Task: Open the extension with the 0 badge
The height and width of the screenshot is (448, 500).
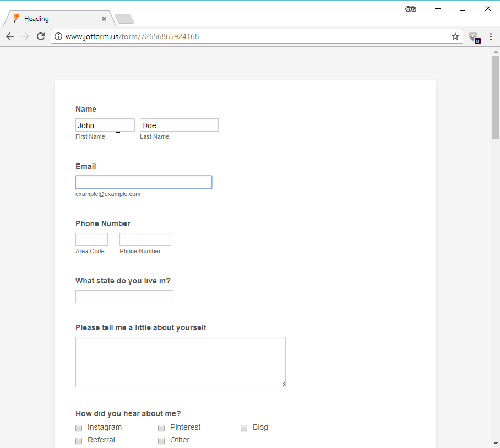Action: click(474, 36)
